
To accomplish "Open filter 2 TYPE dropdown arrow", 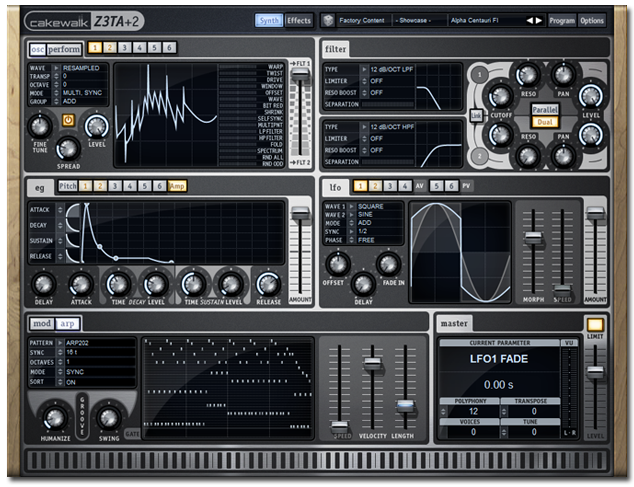I will click(364, 127).
